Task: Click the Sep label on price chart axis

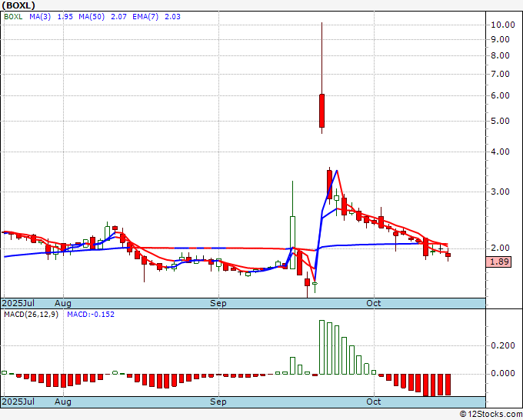Action: 218,303
